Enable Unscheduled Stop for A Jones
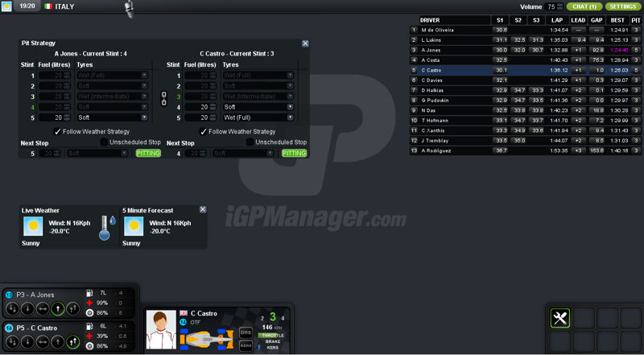The height and width of the screenshot is (355, 644). tap(103, 142)
